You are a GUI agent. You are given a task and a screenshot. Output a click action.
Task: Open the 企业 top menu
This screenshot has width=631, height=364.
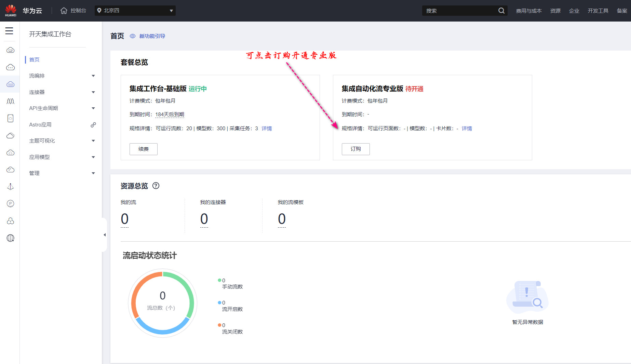[x=574, y=11]
